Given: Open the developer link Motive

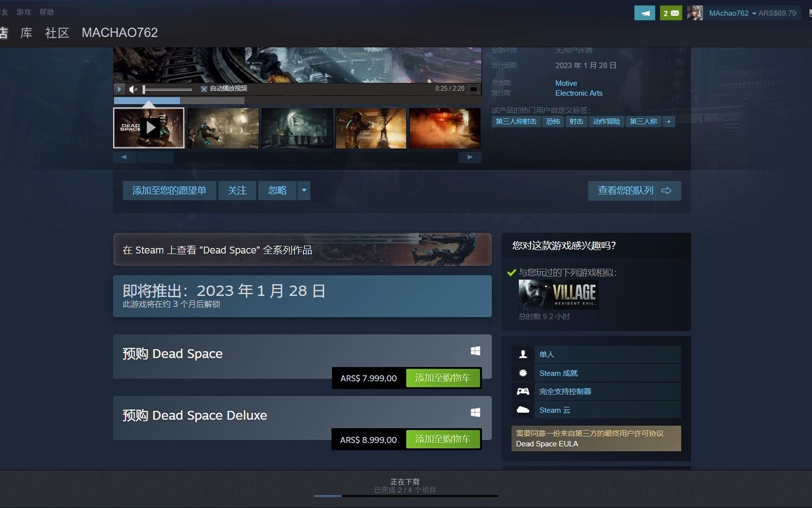Looking at the screenshot, I should (566, 83).
